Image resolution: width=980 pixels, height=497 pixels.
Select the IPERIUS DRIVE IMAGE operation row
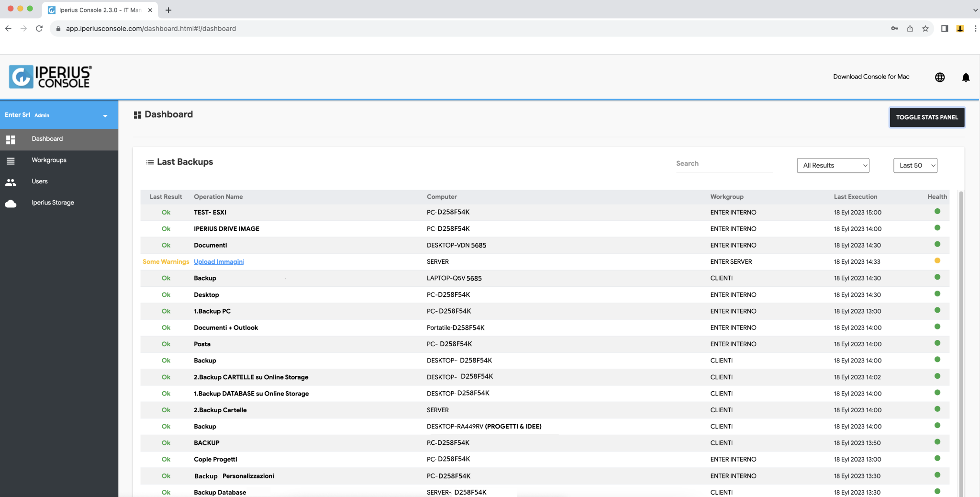(545, 229)
